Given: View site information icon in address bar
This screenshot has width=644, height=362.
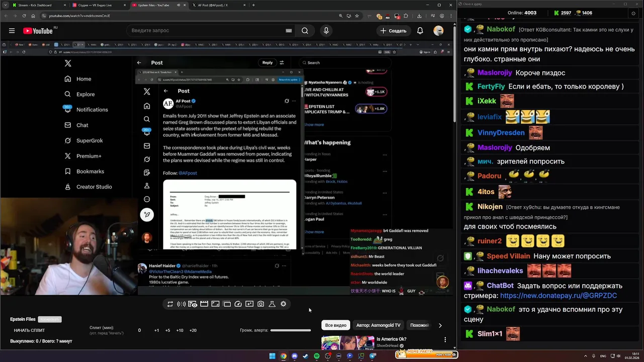Looking at the screenshot, I should click(44, 16).
